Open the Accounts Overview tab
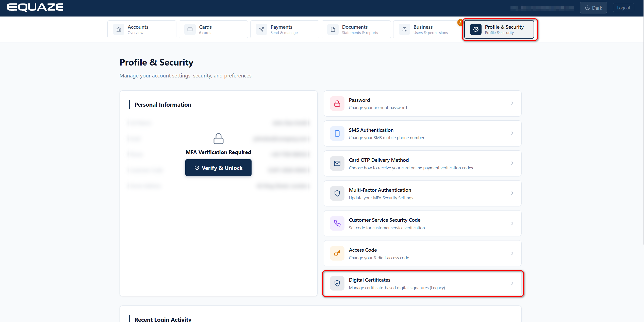The image size is (644, 322). point(142,29)
